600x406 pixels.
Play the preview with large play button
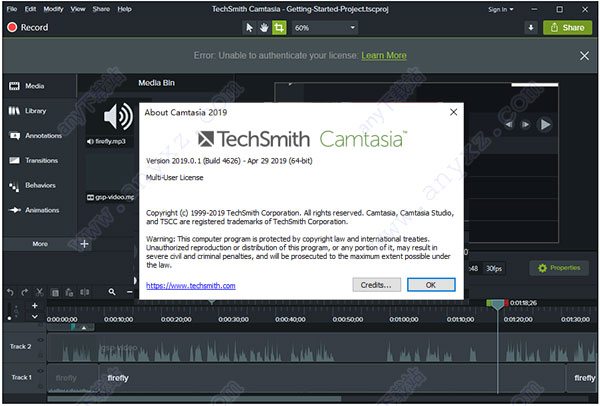[x=544, y=125]
